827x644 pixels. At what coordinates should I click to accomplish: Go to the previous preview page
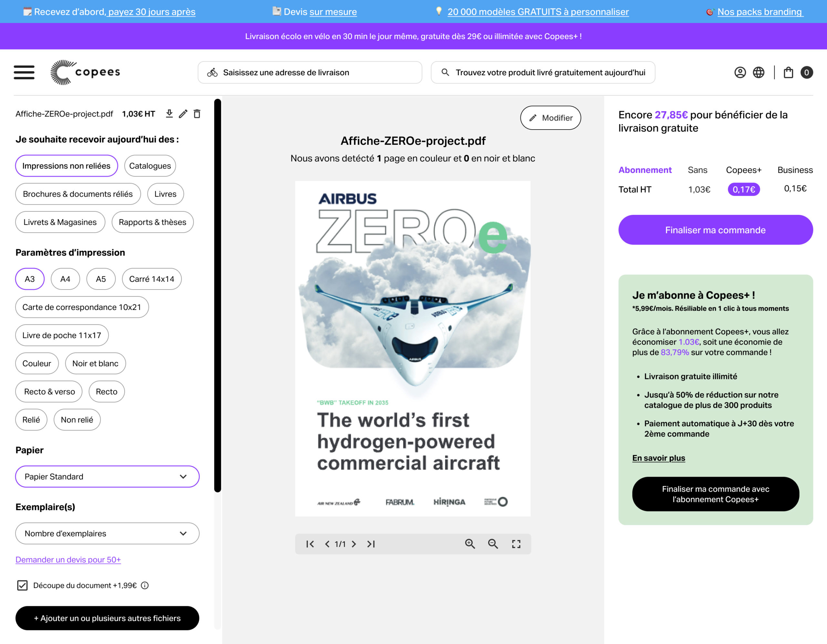[x=327, y=544]
